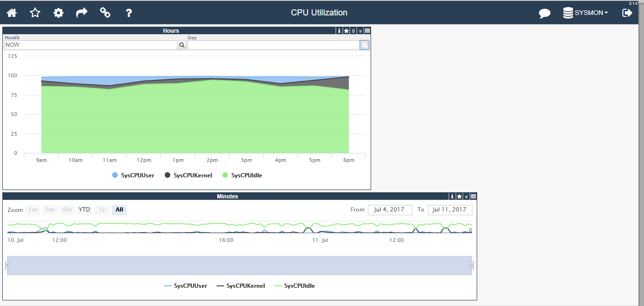Open help via the question mark icon
Screen dimensions: 644x306
129,13
